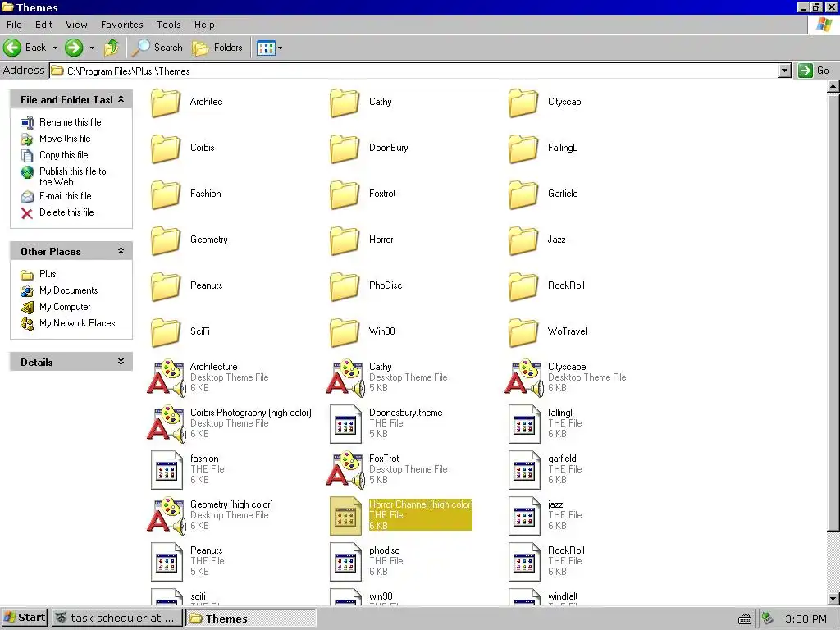Open My Documents from Other Places

69,290
